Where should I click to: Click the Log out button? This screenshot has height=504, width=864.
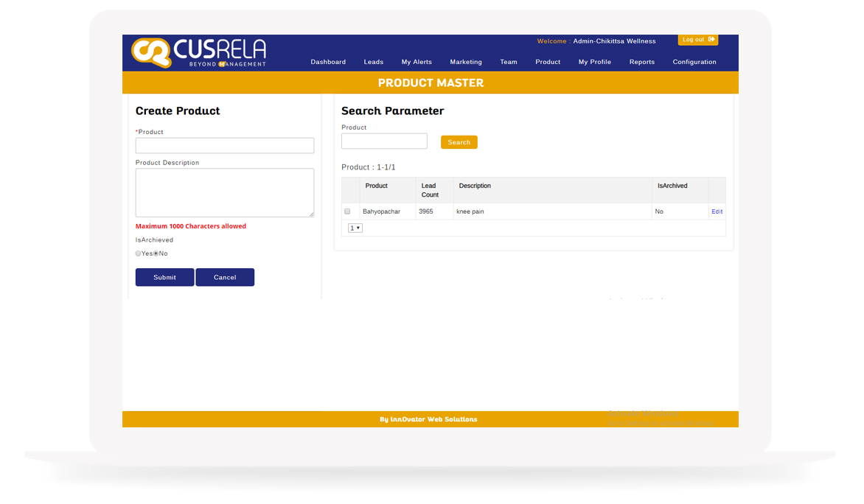(x=697, y=40)
